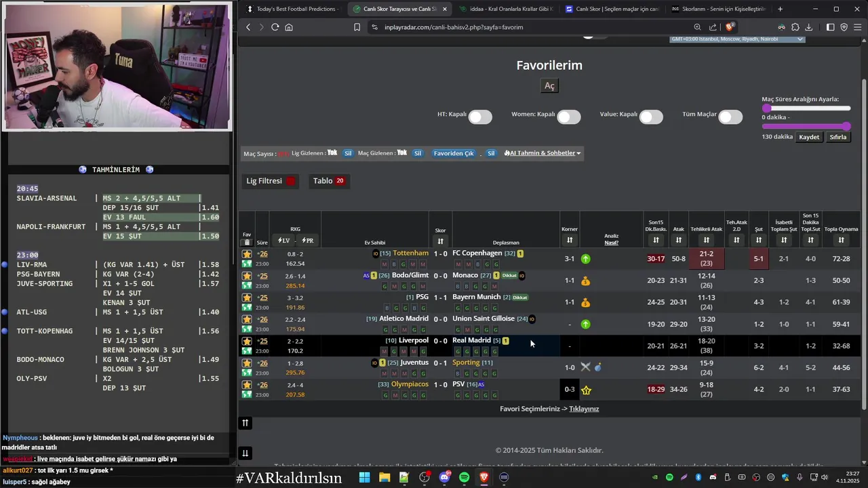Sort by Son15 Dk.Baskı column
Image resolution: width=868 pixels, height=488 pixels.
[x=656, y=240]
